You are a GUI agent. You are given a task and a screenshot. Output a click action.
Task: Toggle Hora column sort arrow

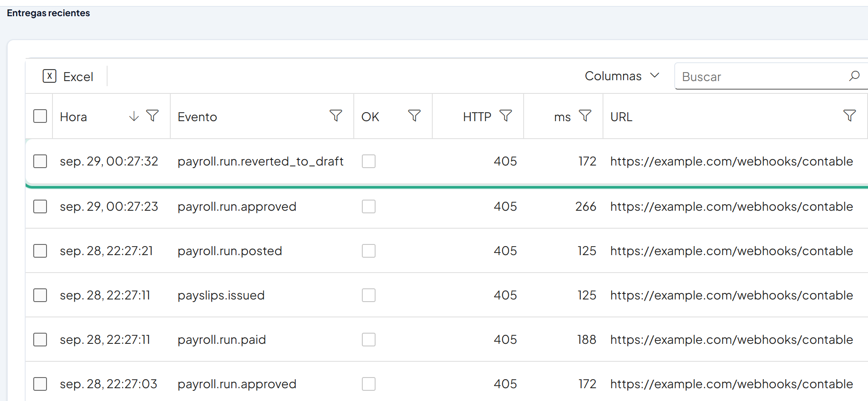coord(134,116)
